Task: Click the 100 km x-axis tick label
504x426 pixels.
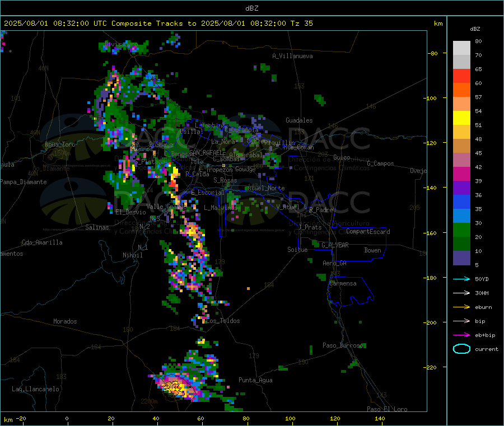Action: tap(290, 418)
